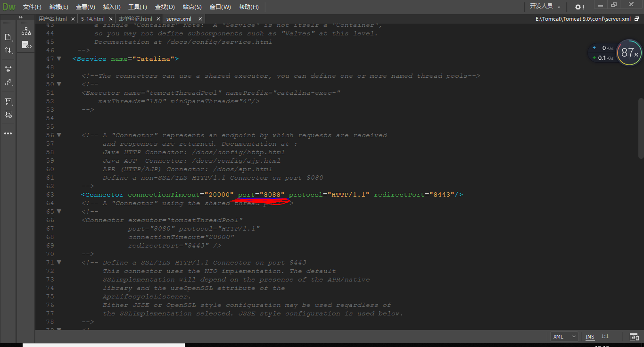
Task: Open the three-dots more tools button
Action: (x=8, y=133)
